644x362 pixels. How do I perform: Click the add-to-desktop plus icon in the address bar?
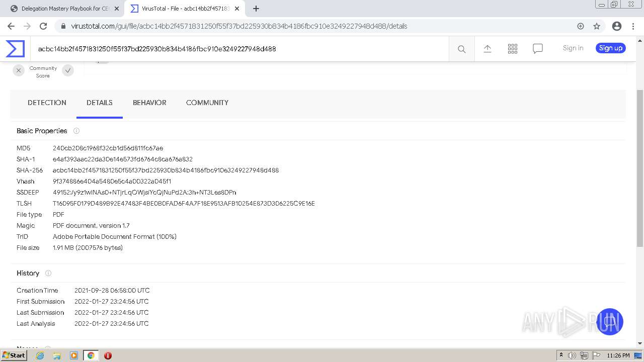pyautogui.click(x=581, y=26)
